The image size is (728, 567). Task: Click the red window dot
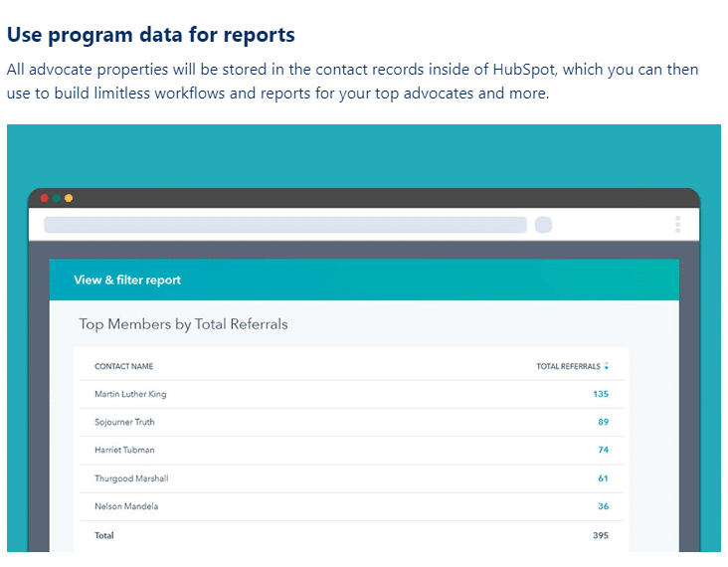click(x=44, y=198)
